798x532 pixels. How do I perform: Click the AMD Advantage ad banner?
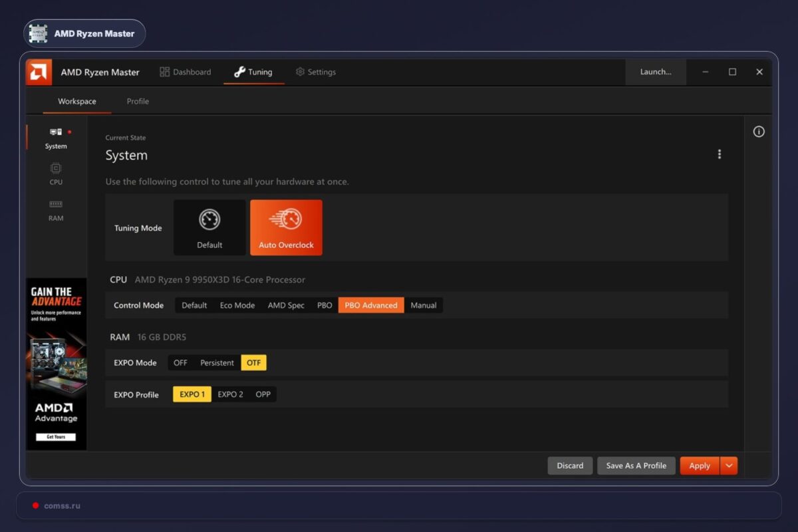tap(57, 364)
